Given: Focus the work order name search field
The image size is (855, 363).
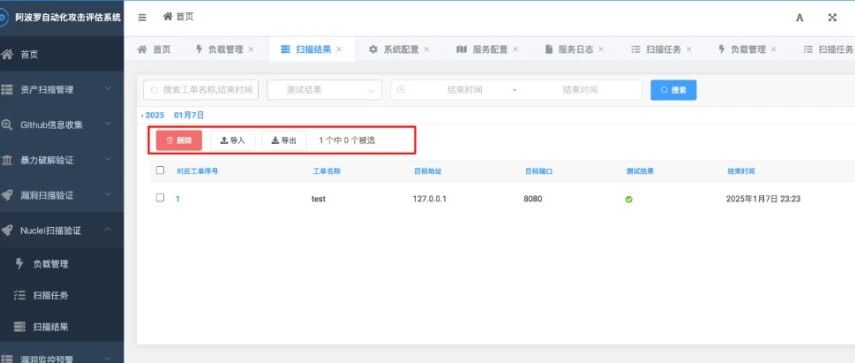Looking at the screenshot, I should tap(201, 90).
